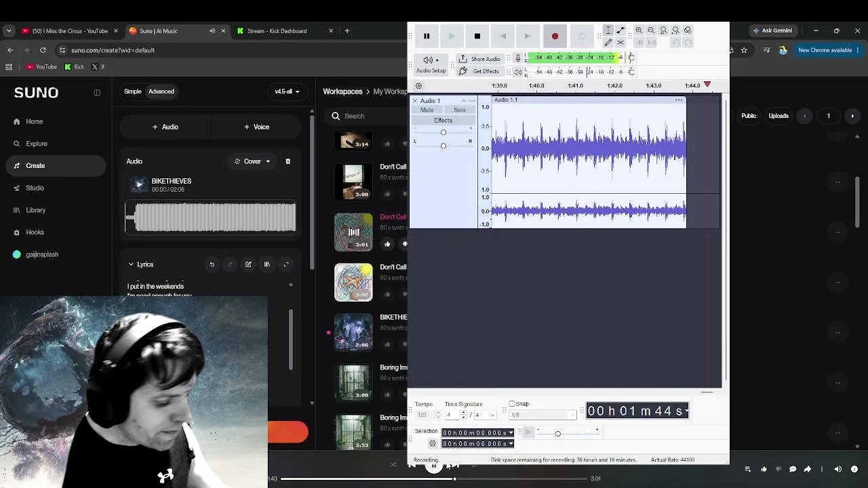Screen dimensions: 868x488
Task: Open the v4.5-all model dropdown
Action: click(287, 91)
